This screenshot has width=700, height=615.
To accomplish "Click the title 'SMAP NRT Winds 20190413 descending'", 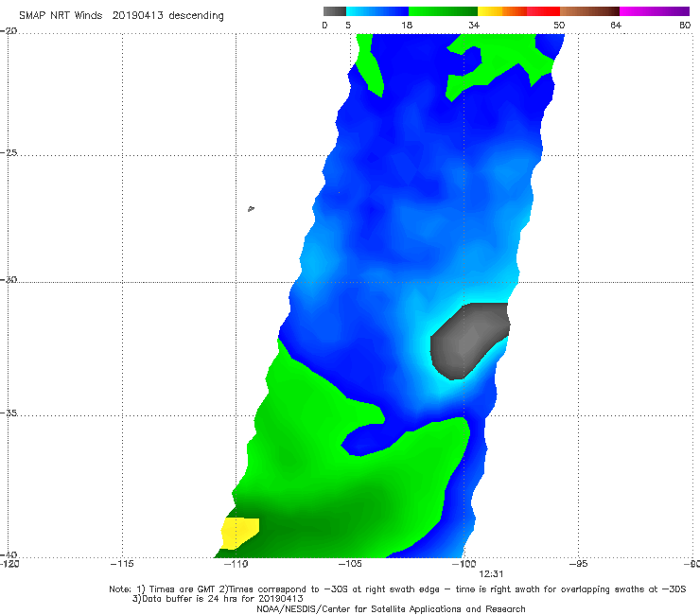I will [x=121, y=16].
